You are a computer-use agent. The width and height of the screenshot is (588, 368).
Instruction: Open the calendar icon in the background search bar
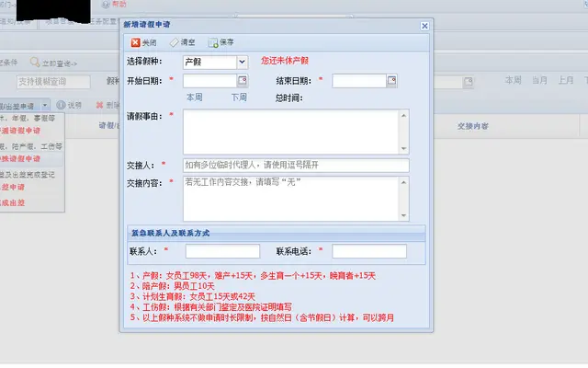pos(468,82)
